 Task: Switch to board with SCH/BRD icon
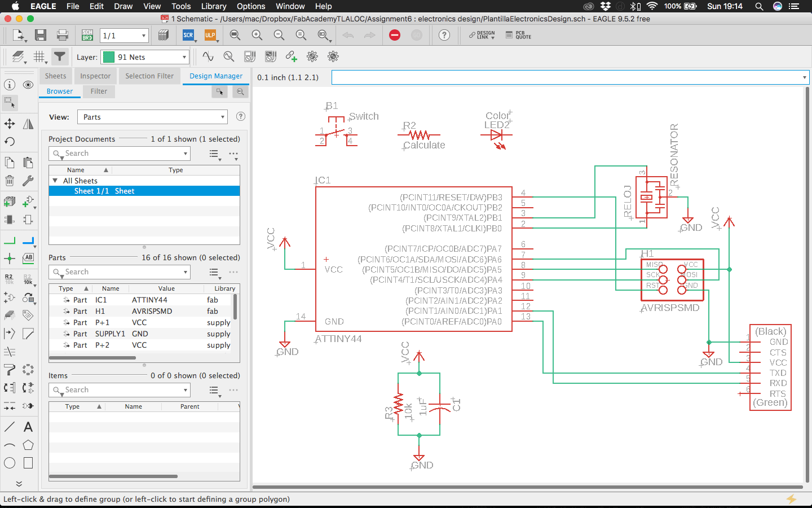click(x=87, y=36)
